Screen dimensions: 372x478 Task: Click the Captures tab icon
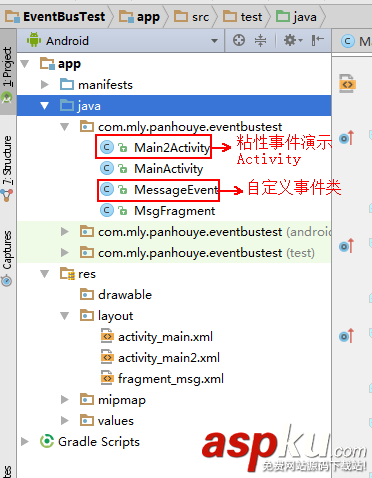click(x=7, y=281)
